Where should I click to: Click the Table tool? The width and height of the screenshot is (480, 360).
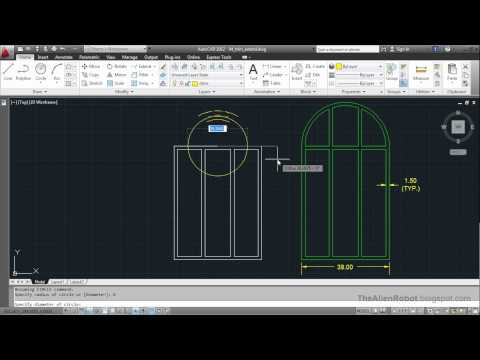[272, 83]
